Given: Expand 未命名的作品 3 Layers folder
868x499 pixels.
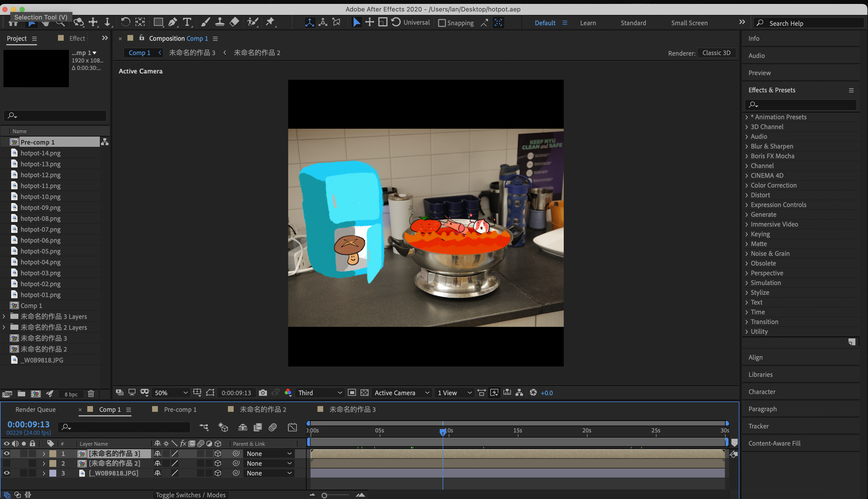Looking at the screenshot, I should (x=4, y=316).
